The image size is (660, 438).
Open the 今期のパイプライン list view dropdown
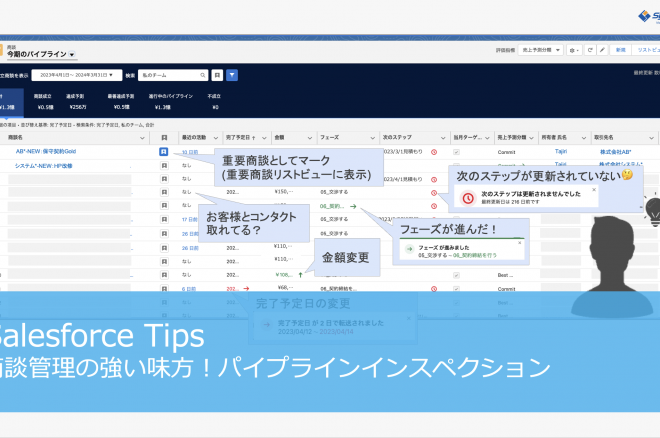pos(72,55)
